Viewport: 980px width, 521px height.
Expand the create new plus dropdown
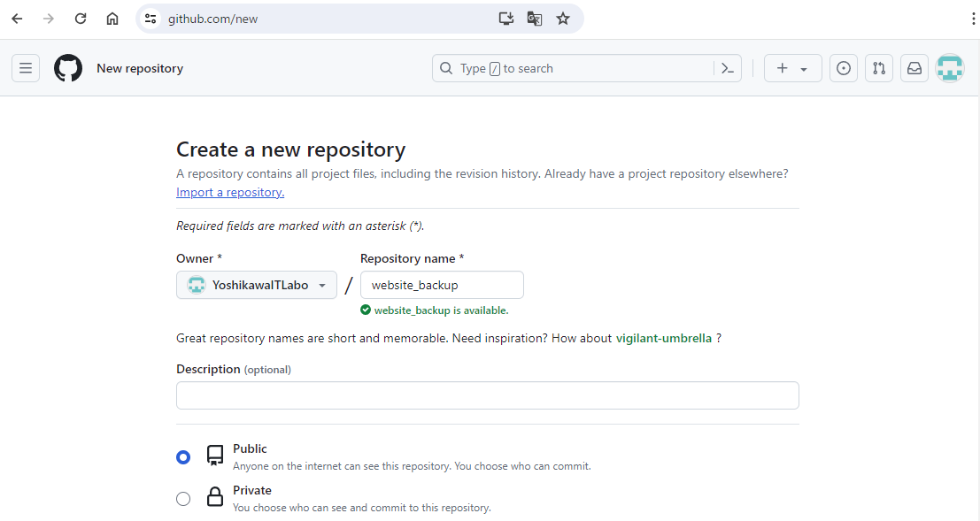(792, 68)
